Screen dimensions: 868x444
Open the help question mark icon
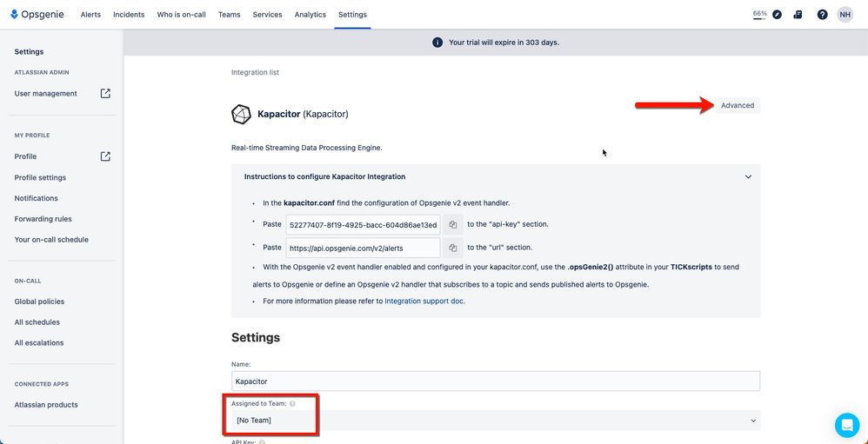[822, 15]
